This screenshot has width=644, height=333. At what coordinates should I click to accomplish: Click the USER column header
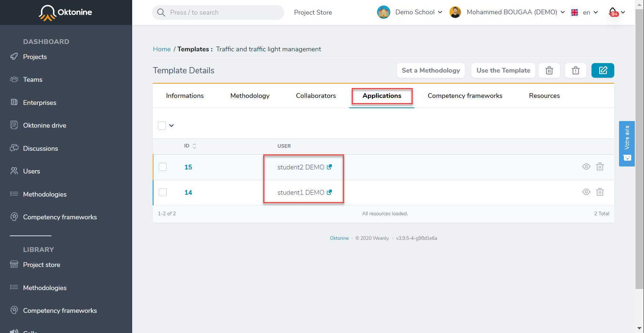click(284, 146)
